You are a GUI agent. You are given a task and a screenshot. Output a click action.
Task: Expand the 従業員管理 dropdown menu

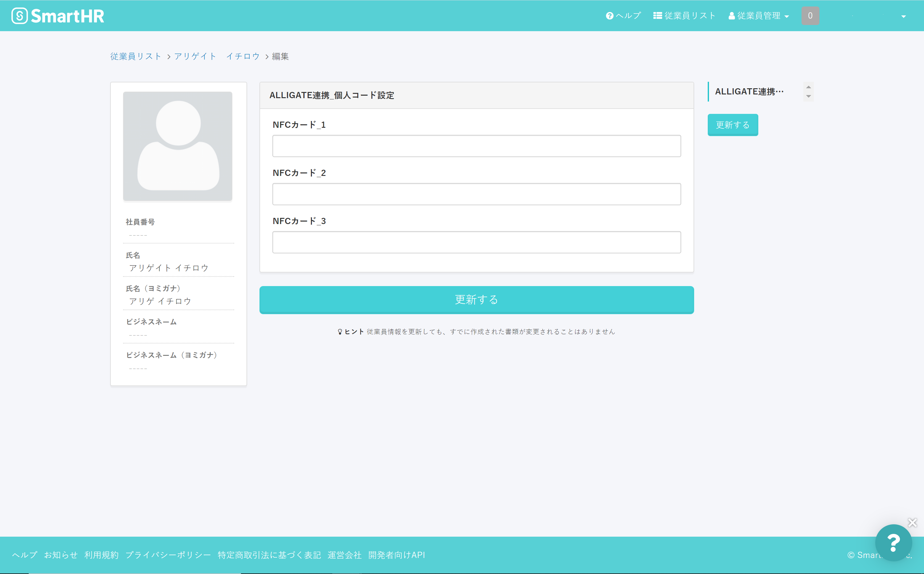759,15
